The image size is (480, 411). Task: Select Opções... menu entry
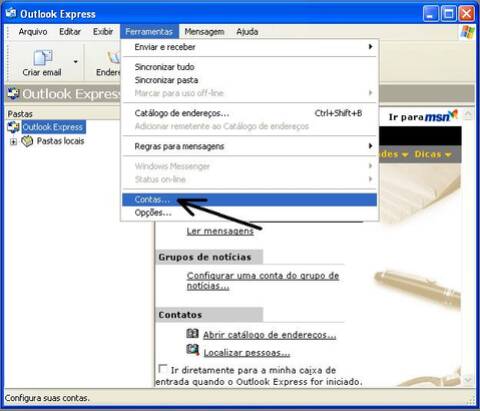(x=249, y=213)
